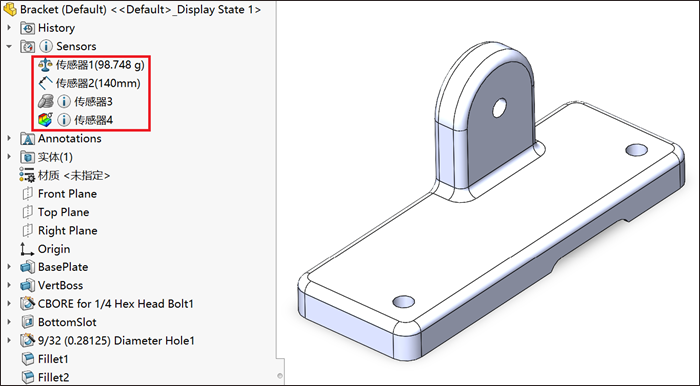Select the 传感器3 cost sensor icon
The width and height of the screenshot is (700, 386).
pos(45,102)
